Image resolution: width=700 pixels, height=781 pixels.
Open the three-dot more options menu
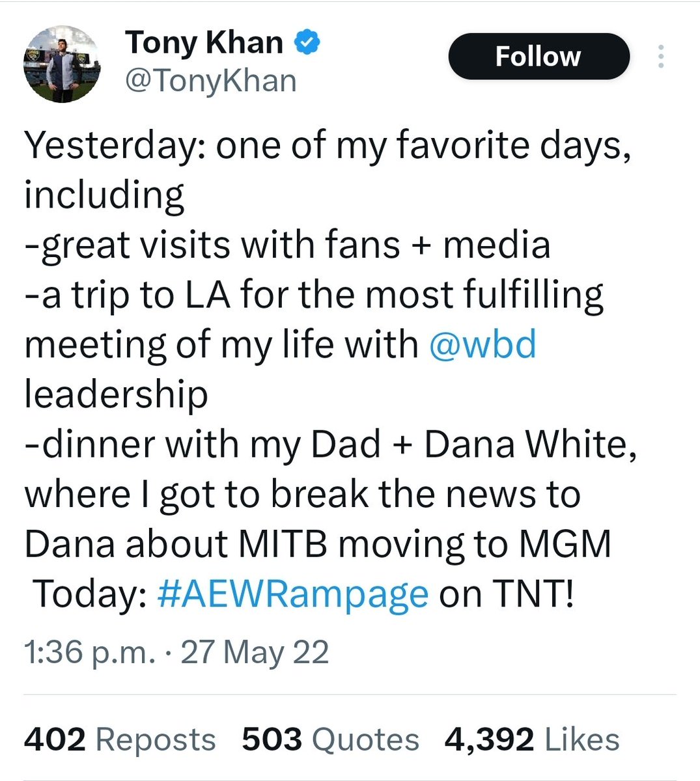click(660, 57)
